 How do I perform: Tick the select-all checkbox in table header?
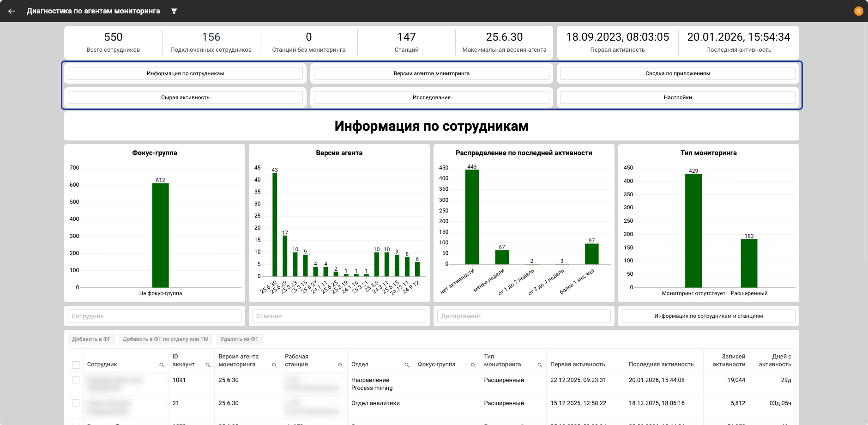[76, 365]
